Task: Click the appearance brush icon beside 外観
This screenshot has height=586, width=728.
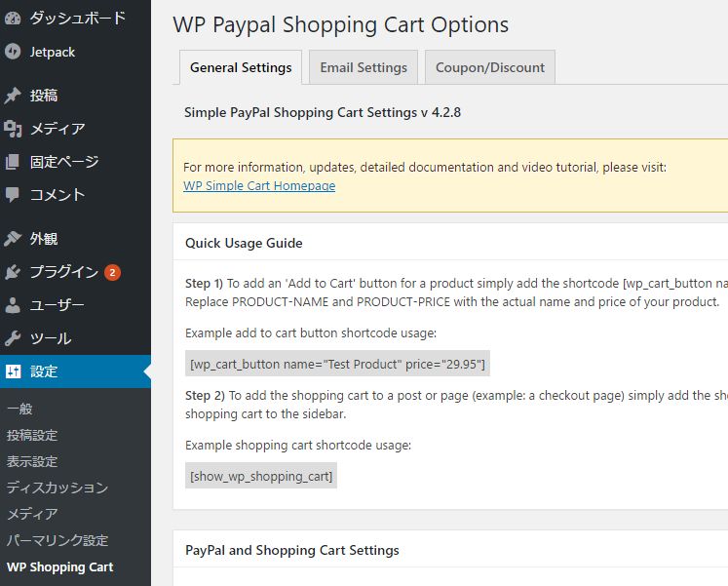Action: pos(13,238)
